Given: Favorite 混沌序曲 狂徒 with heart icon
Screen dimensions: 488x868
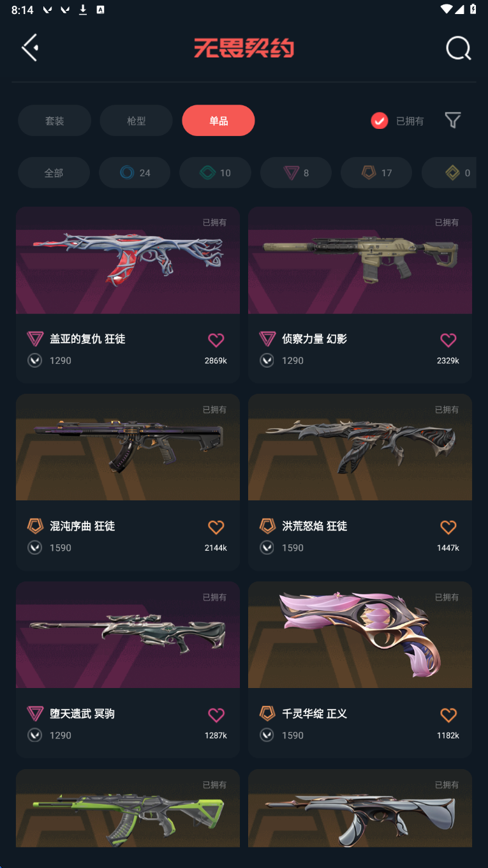Looking at the screenshot, I should pyautogui.click(x=216, y=527).
